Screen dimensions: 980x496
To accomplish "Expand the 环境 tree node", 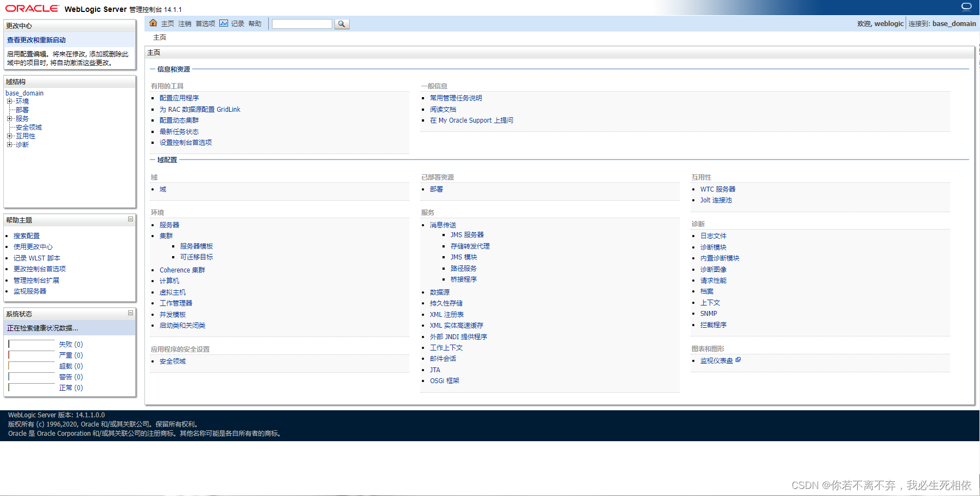I will click(x=9, y=101).
